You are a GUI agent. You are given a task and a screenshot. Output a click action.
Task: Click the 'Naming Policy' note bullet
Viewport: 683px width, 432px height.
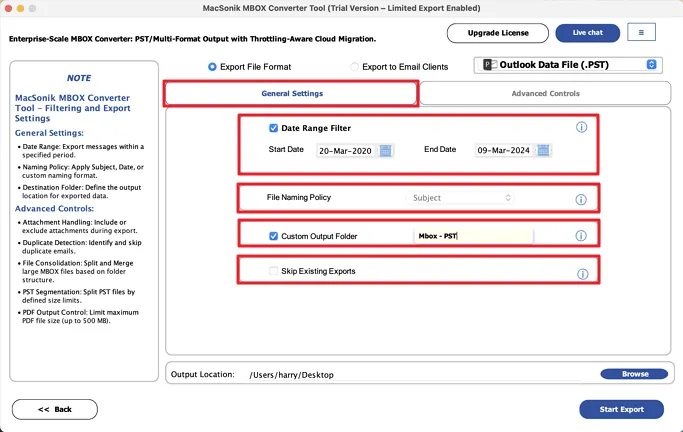[83, 171]
